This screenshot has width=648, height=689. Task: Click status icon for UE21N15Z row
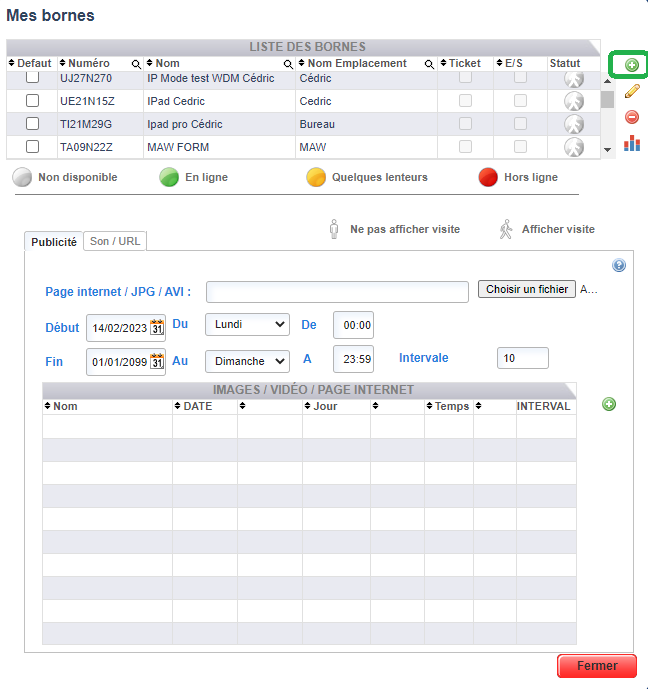[574, 101]
